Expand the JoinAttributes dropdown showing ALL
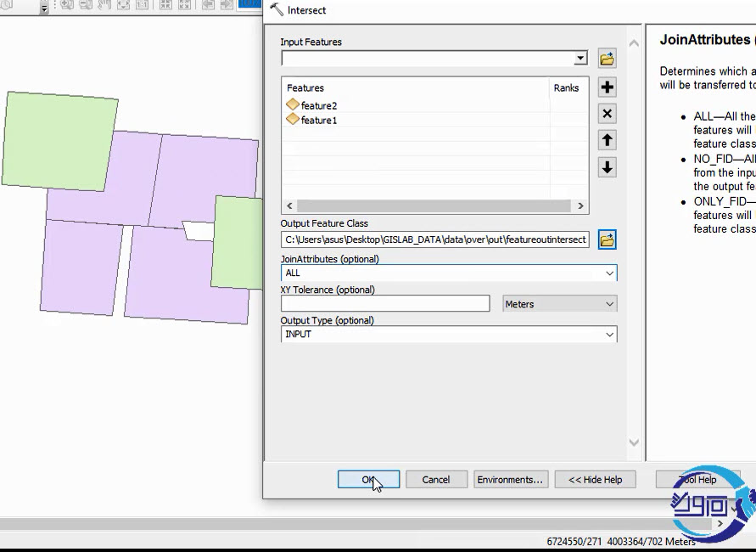The height and width of the screenshot is (552, 756). (609, 273)
